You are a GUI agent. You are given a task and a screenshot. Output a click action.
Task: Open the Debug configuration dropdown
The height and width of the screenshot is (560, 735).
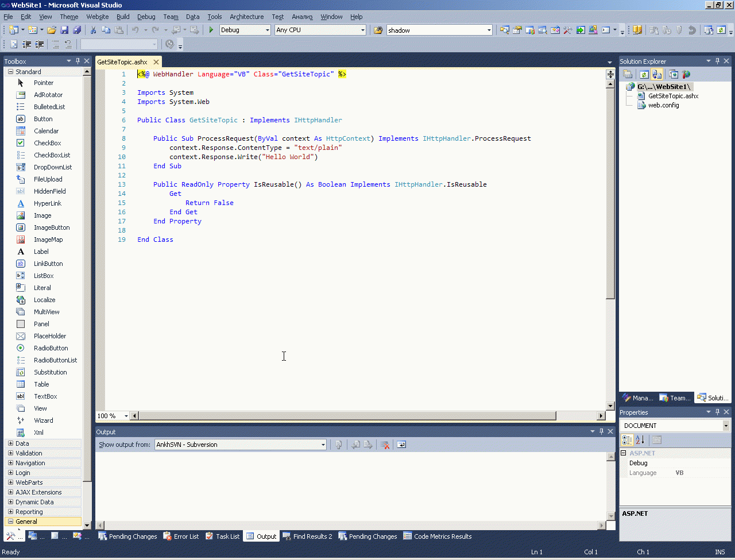click(245, 30)
